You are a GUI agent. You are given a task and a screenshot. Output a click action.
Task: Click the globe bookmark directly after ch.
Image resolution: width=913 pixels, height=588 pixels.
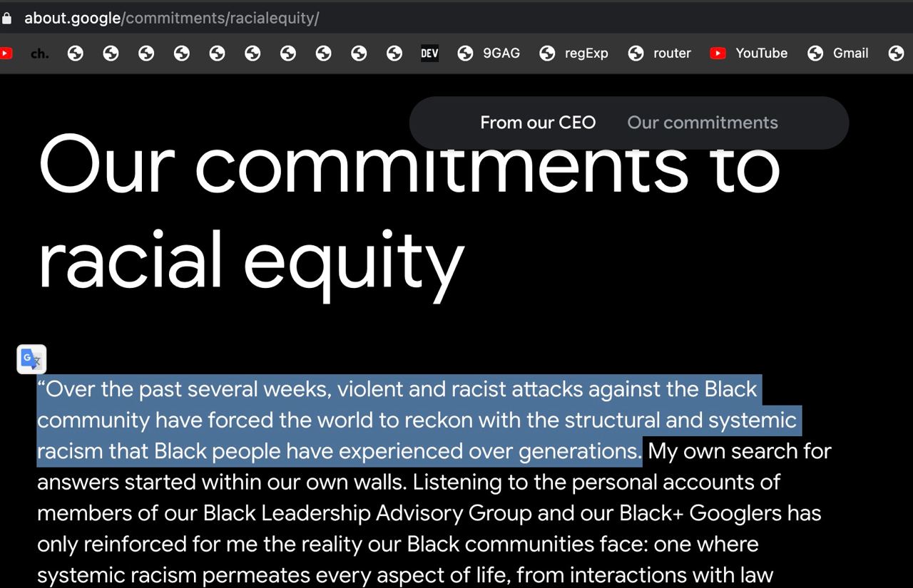coord(76,53)
